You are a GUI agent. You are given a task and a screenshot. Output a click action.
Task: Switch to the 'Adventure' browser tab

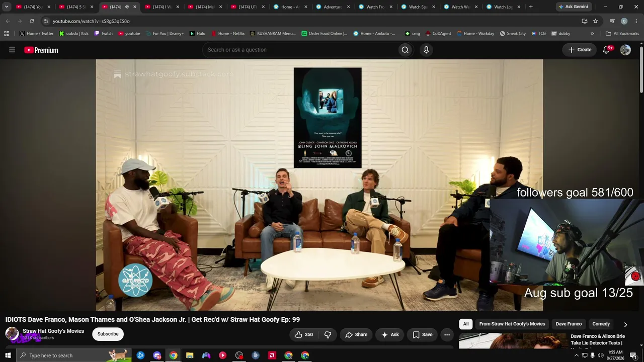pyautogui.click(x=333, y=7)
